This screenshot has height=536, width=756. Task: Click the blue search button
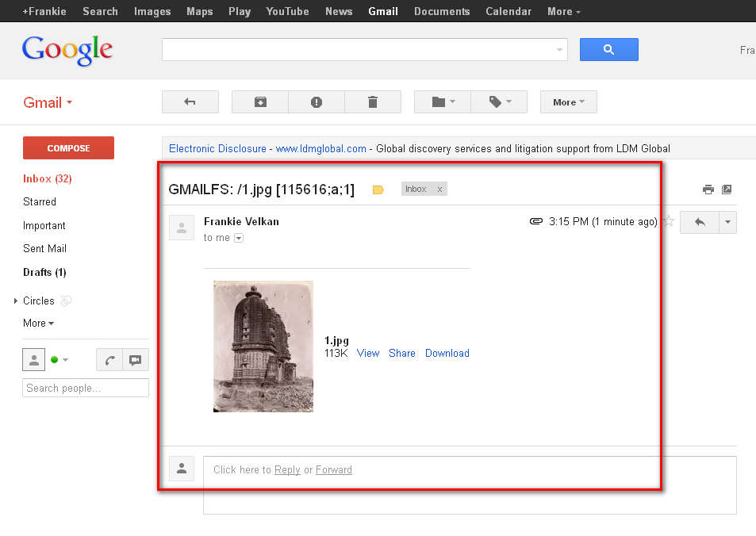[609, 50]
